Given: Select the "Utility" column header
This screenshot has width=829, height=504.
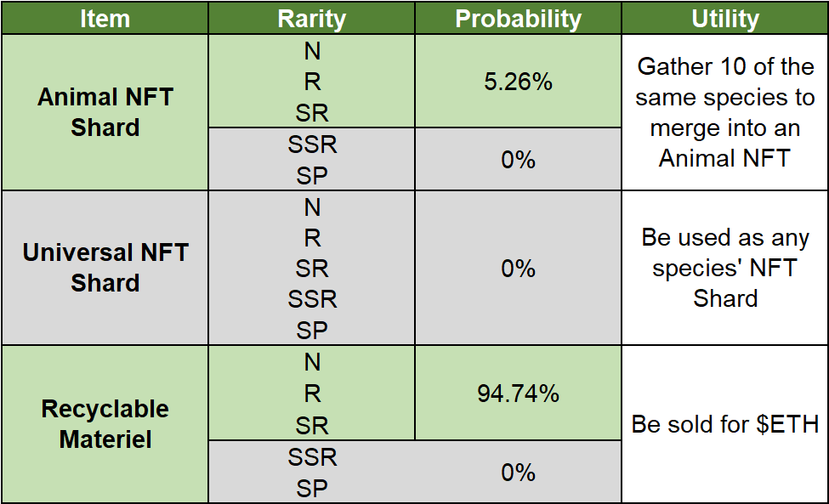Looking at the screenshot, I should point(724,18).
